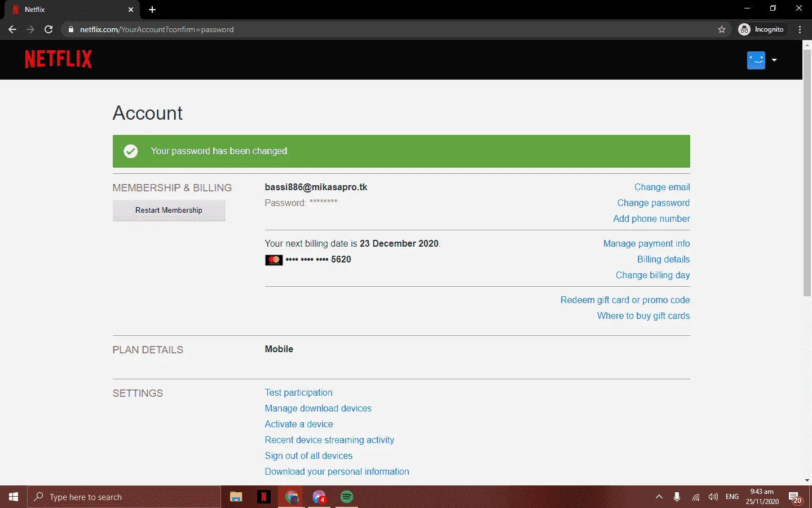
Task: Launch Netflix app from taskbar
Action: (x=263, y=497)
